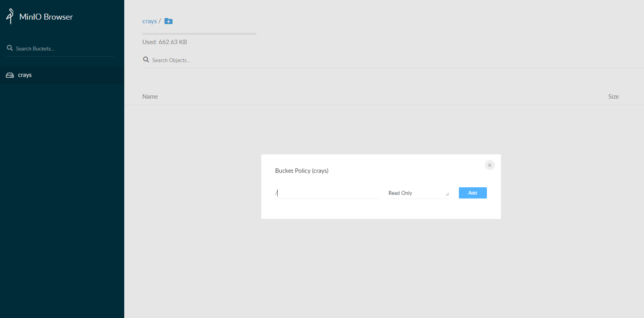Click the 'Bucket Policy (crays)' dialog title

(302, 171)
